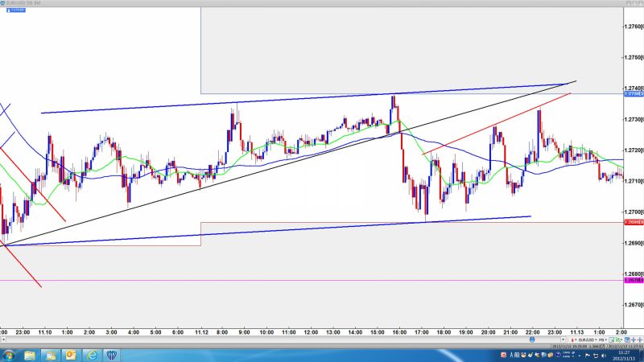The image size is (644, 362).
Task: Click the red tray icon left of IME
Action: (504, 355)
